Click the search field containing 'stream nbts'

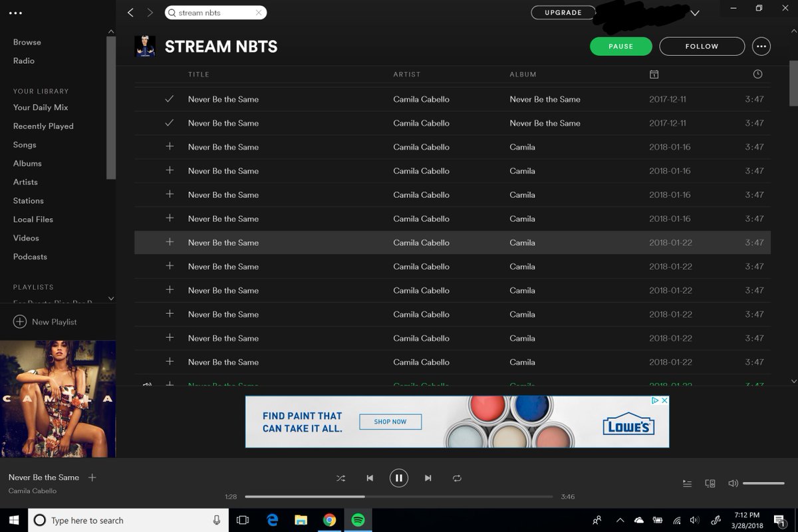point(215,13)
